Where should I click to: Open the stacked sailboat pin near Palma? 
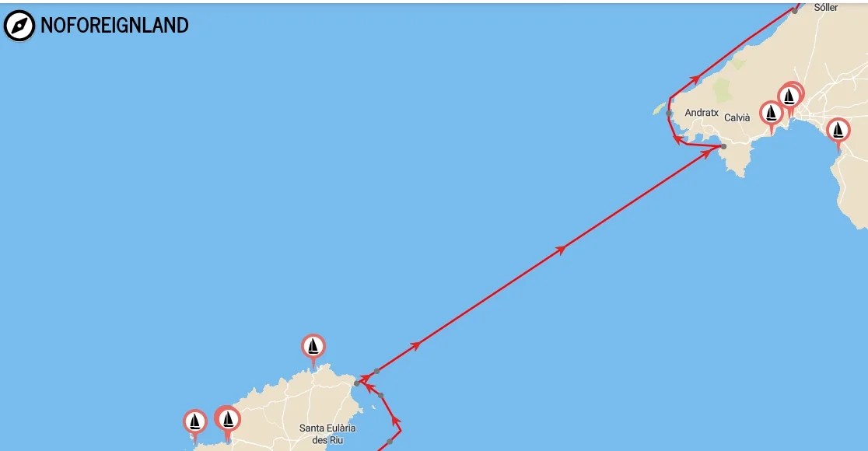pos(790,99)
